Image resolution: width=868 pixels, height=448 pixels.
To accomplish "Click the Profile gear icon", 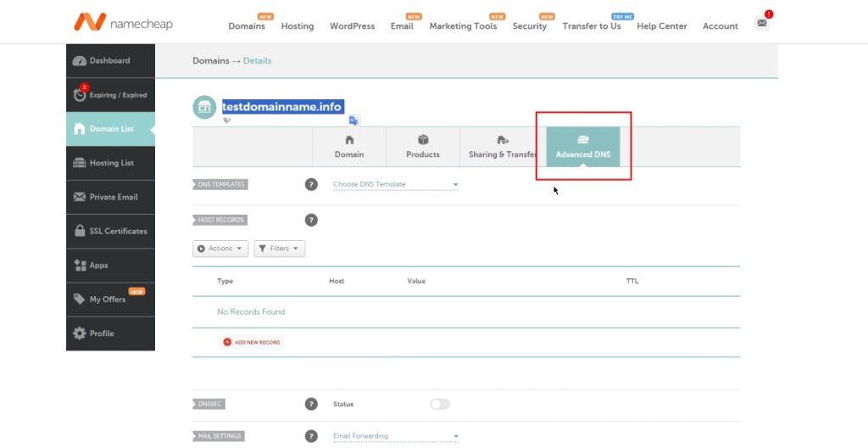I will tap(80, 333).
